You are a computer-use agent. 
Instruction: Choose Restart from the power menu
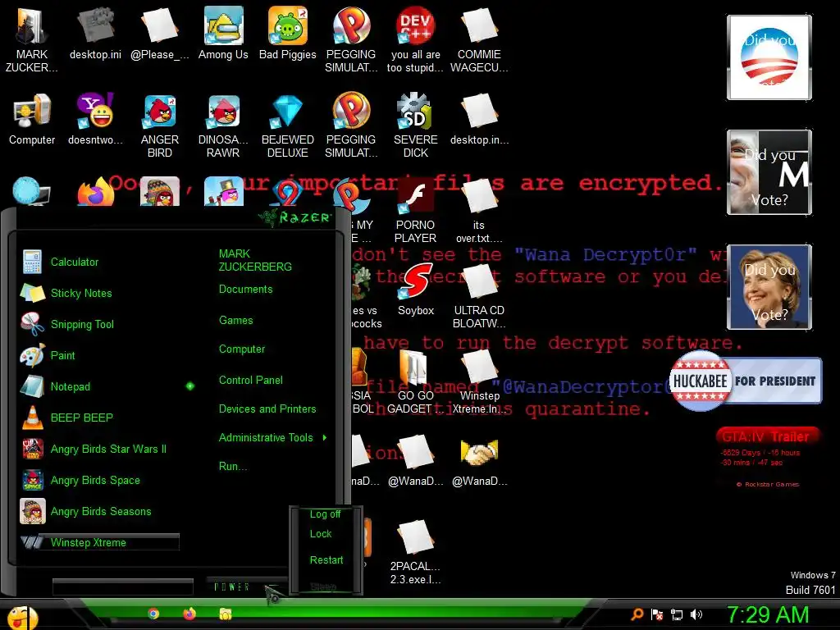coord(326,560)
